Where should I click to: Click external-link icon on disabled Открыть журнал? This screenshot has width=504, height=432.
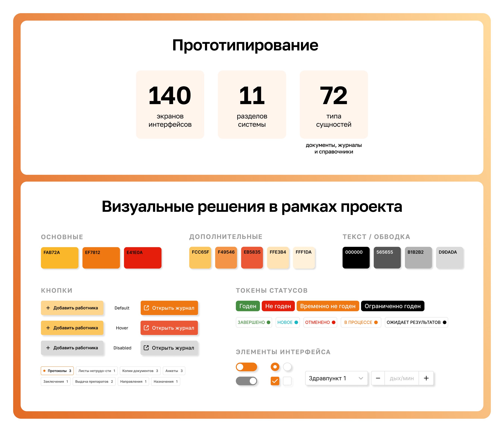tap(146, 348)
